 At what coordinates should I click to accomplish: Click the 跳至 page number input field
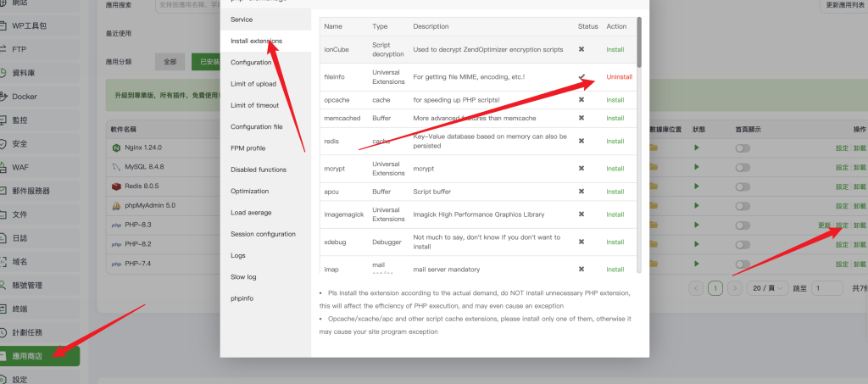tap(826, 288)
